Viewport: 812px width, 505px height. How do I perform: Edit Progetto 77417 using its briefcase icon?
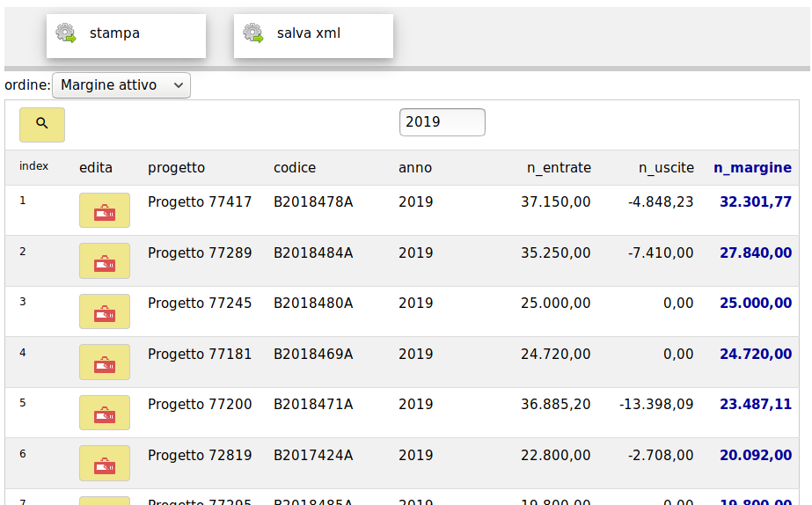click(x=105, y=210)
